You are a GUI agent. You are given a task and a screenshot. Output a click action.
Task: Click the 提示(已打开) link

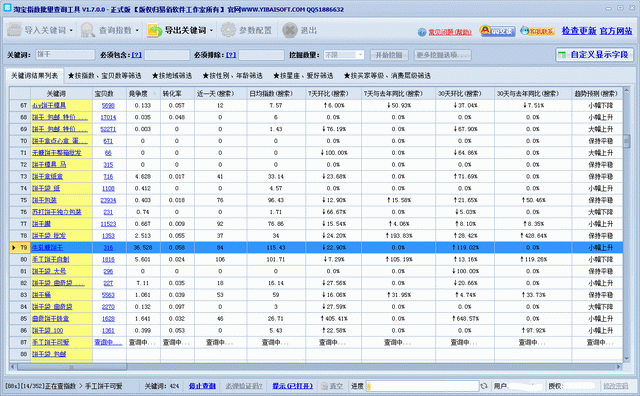click(292, 386)
